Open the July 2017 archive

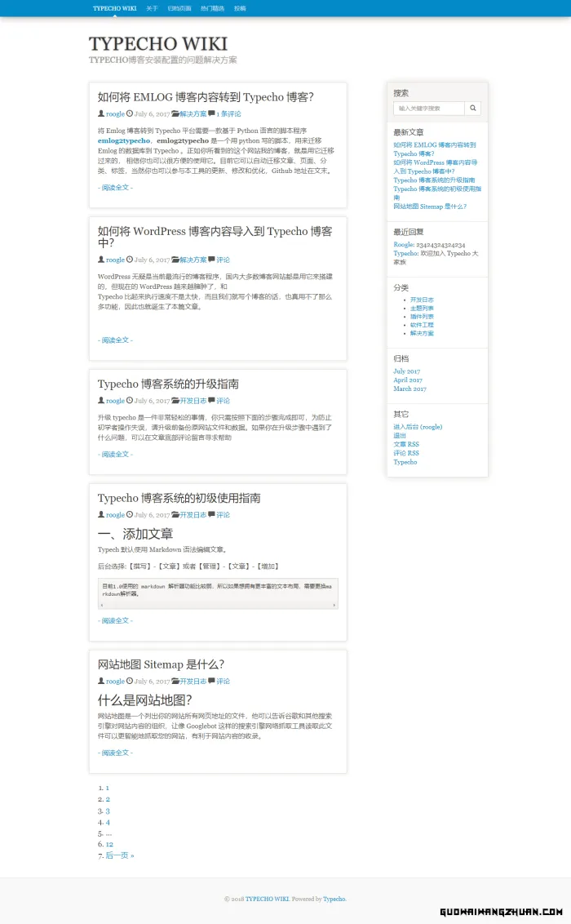tap(407, 371)
